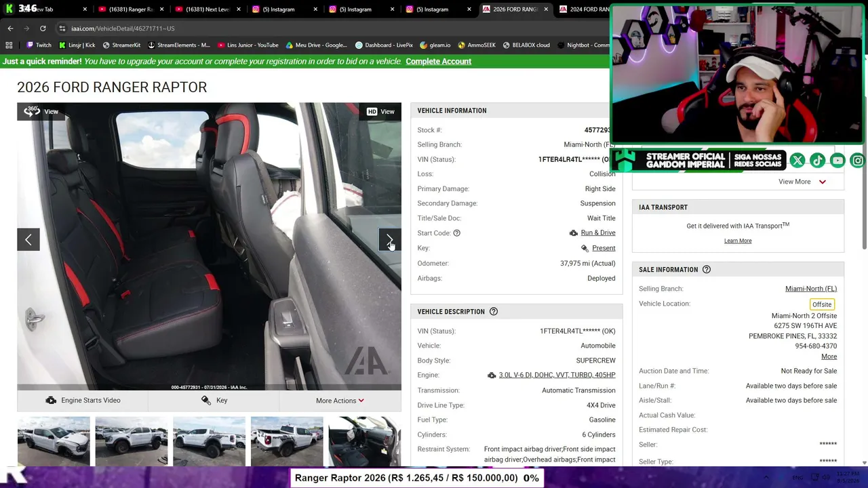Click the YouTube icon in the overlay

838,161
